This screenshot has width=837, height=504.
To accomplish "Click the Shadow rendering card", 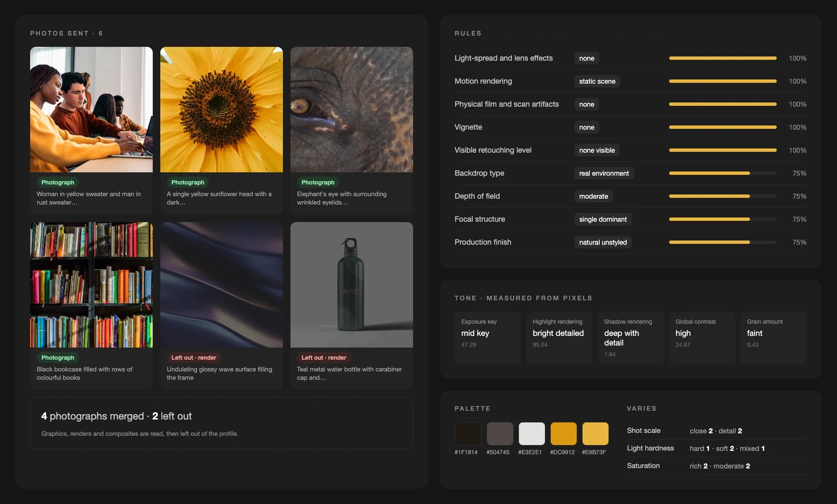I will (631, 338).
